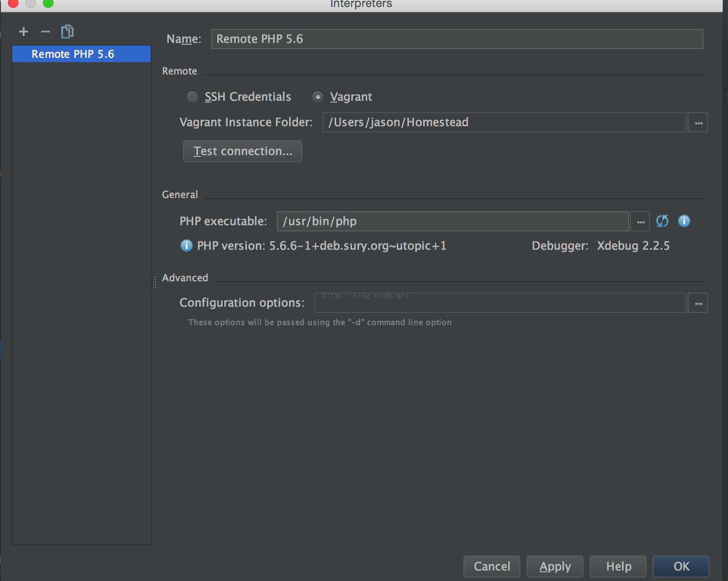Click the info icon beside PHP version
The height and width of the screenshot is (581, 728).
(186, 245)
